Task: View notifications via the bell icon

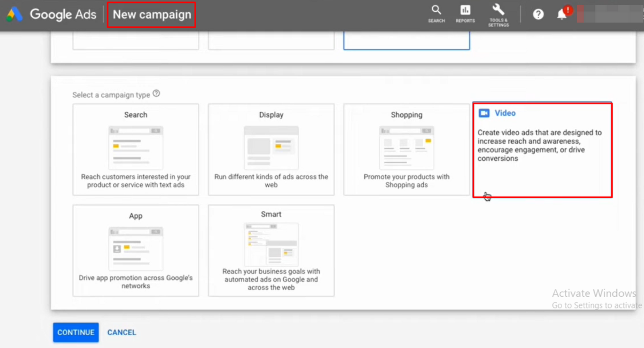Action: point(562,14)
